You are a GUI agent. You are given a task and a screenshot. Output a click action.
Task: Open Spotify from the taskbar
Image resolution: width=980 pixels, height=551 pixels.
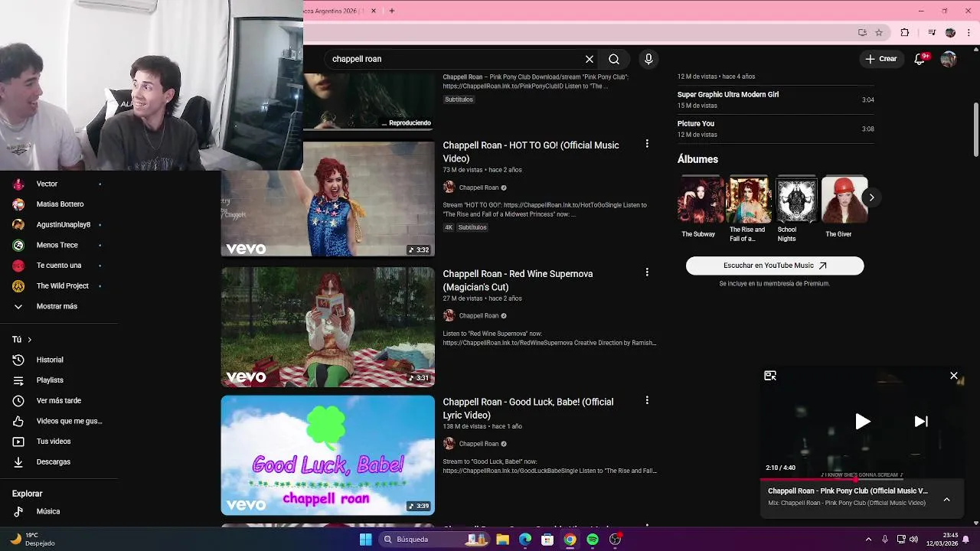click(x=593, y=540)
